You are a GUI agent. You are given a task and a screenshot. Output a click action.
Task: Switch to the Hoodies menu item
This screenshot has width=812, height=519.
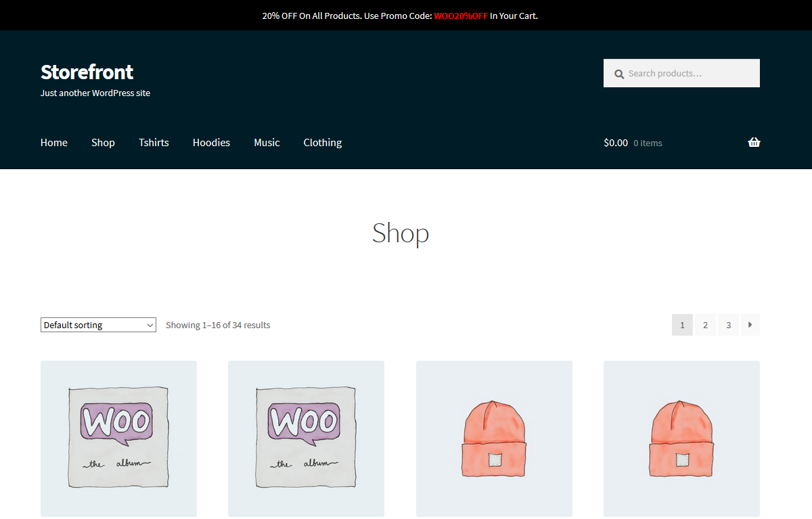(211, 142)
